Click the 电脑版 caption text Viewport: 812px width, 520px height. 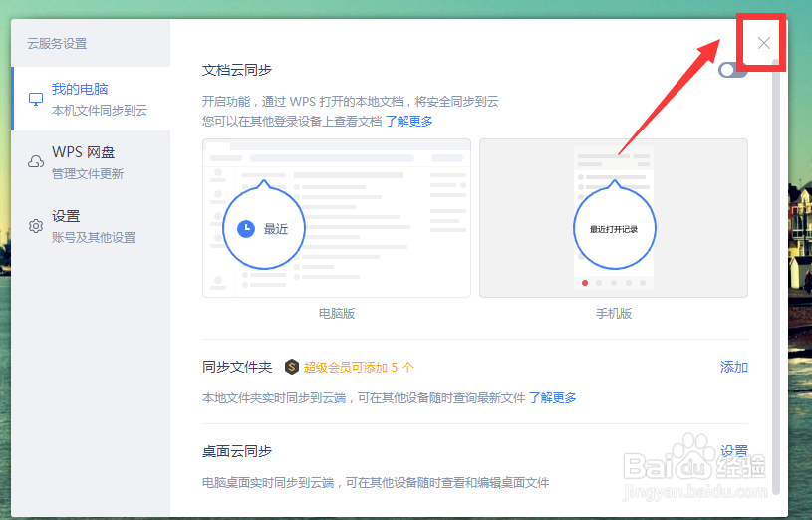coord(337,314)
